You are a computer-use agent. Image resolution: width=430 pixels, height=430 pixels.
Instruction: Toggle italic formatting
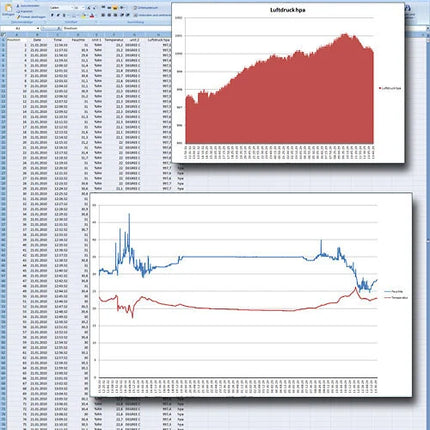click(58, 15)
